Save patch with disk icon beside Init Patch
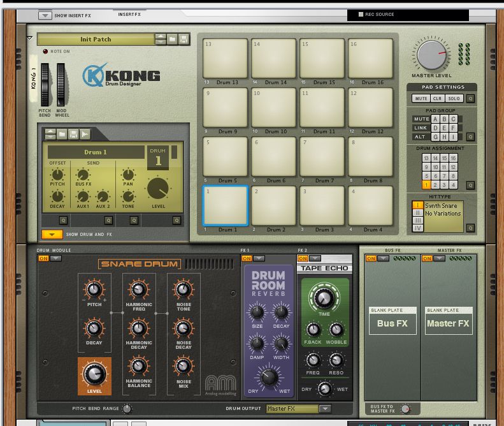Viewport: 504px width, 426px height. 184,40
